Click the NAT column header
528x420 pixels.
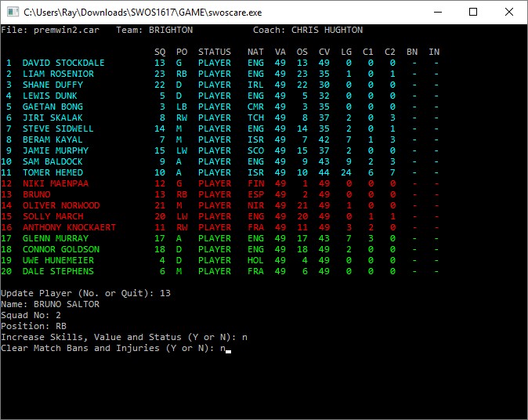(x=255, y=52)
